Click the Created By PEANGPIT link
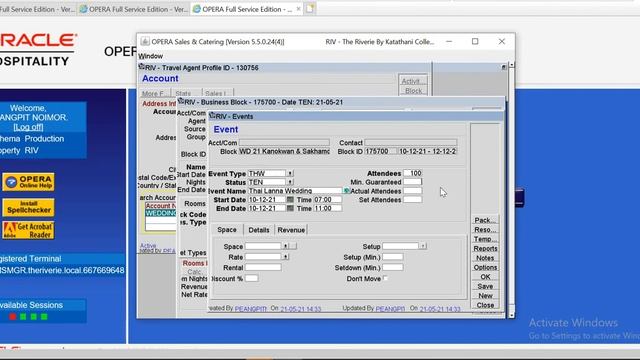This screenshot has width=640, height=360. click(x=251, y=309)
